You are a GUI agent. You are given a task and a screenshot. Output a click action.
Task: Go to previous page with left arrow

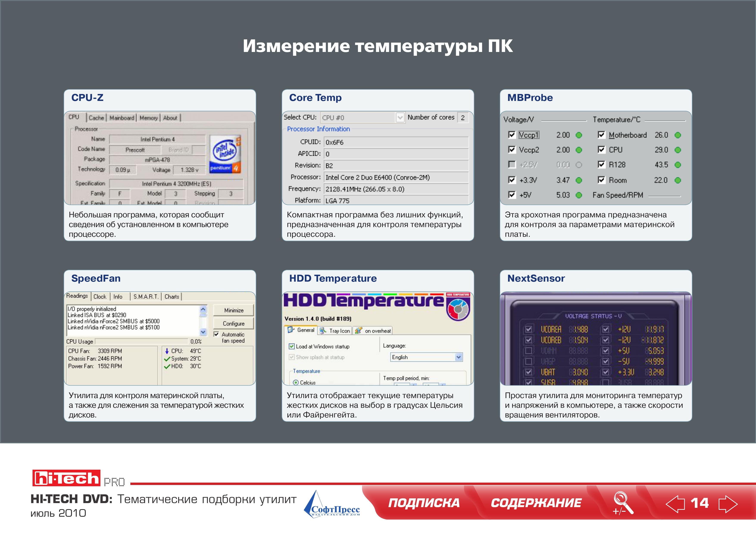pos(675,504)
